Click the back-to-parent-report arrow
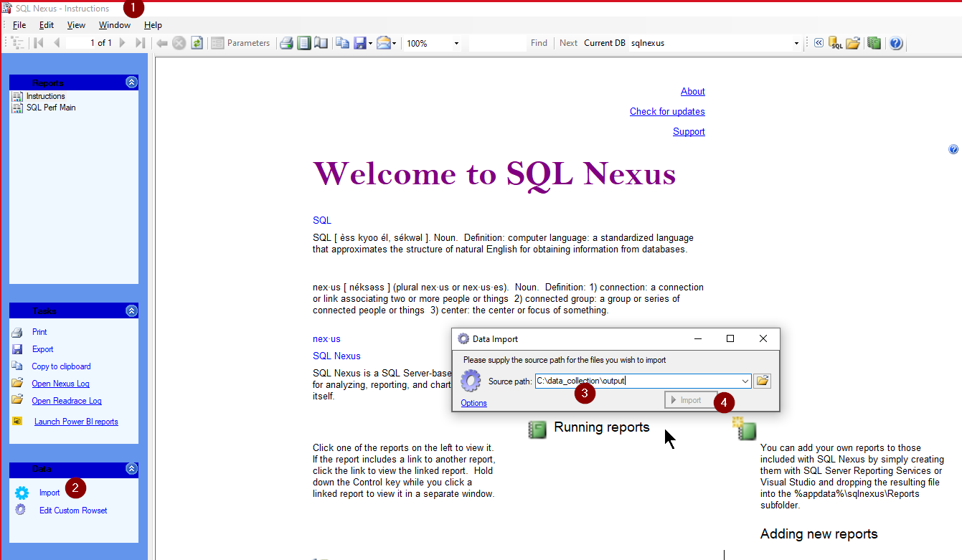Image resolution: width=962 pixels, height=560 pixels. (162, 43)
